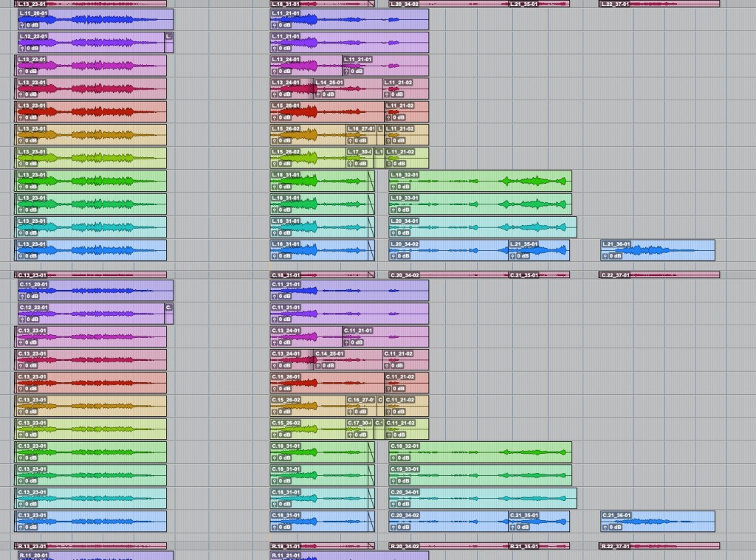Click clip gain icon on C.19_33-01 clip
This screenshot has height=560, width=756.
click(394, 480)
